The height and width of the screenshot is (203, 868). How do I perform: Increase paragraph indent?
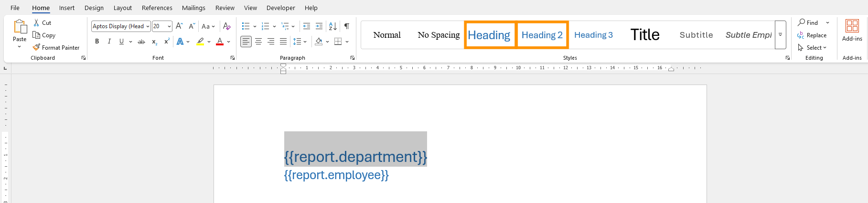[x=319, y=26]
